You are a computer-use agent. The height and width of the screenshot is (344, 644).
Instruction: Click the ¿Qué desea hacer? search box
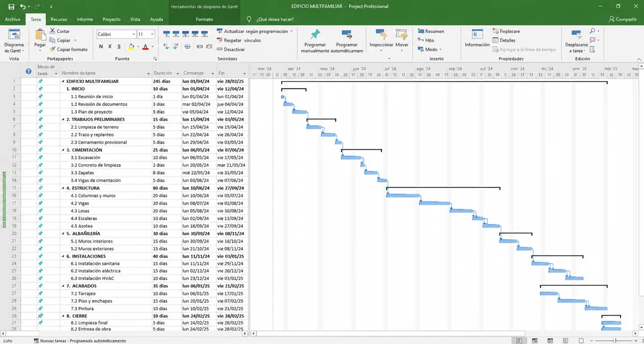tap(276, 19)
